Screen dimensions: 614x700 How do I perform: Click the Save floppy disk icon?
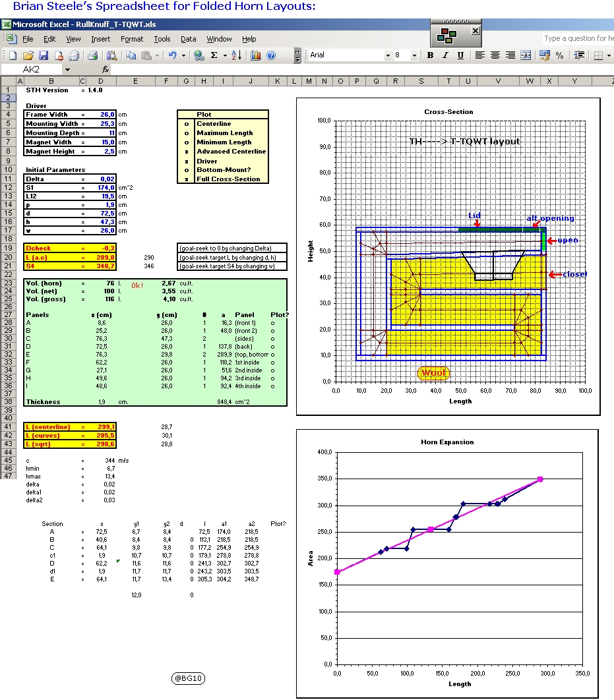(44, 55)
